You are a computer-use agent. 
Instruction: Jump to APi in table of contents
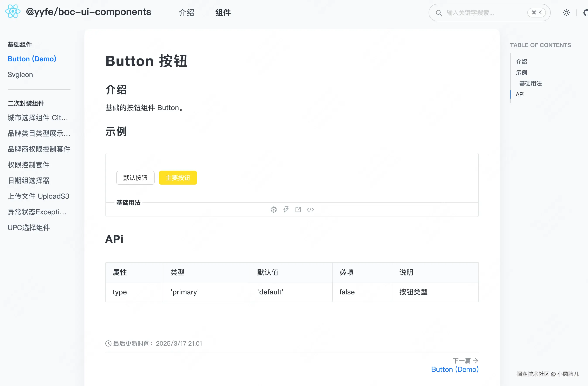coord(520,94)
